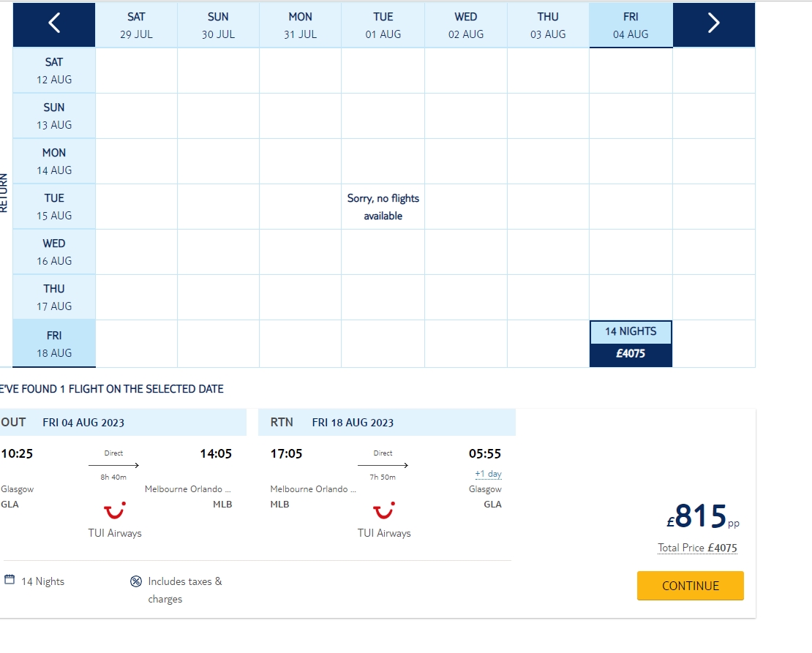Click the 7h 50m flight duration
Viewport: 812px width, 653px height.
coord(383,477)
